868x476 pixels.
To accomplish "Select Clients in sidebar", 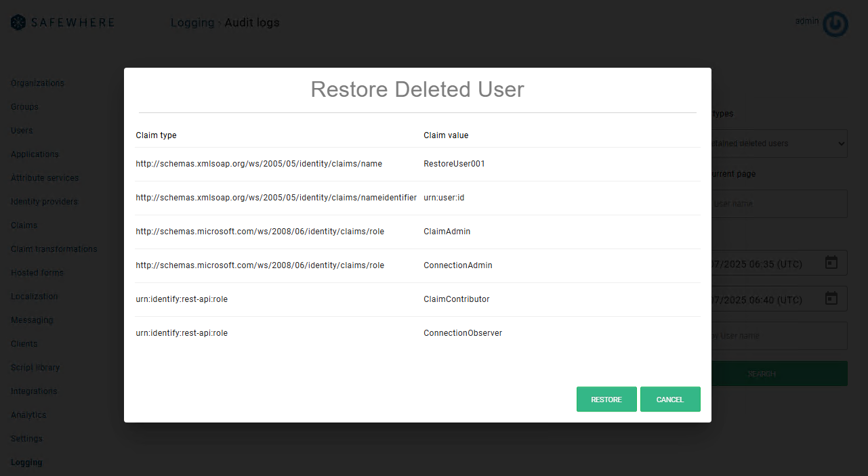I will [x=24, y=344].
